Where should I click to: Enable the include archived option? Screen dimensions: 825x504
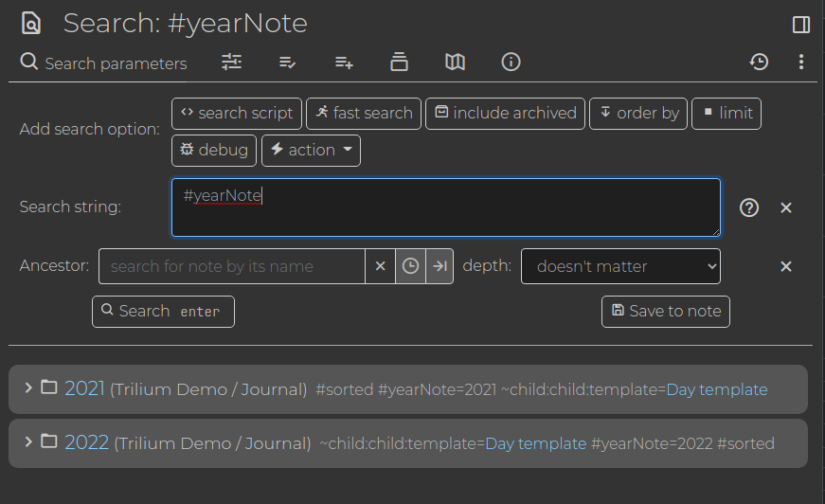[505, 113]
